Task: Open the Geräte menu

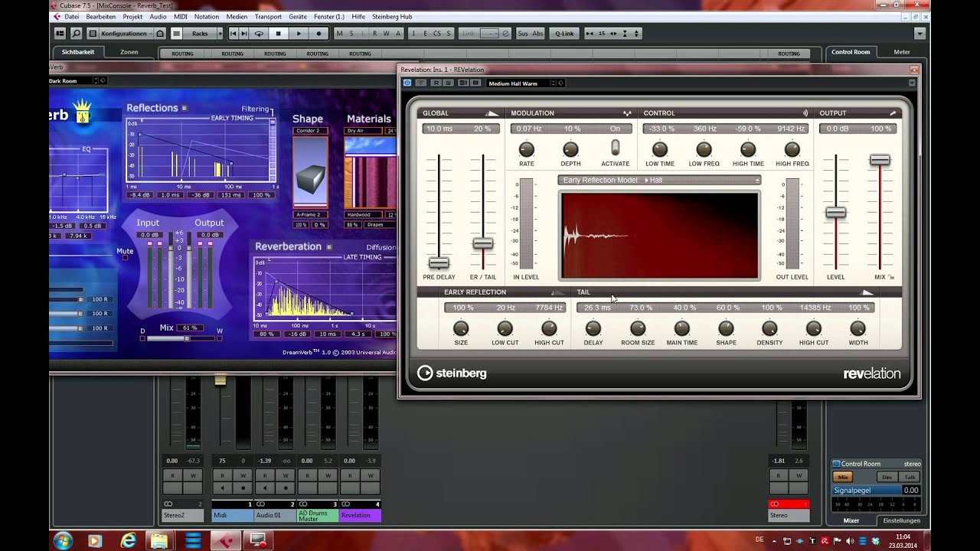Action: 298,17
